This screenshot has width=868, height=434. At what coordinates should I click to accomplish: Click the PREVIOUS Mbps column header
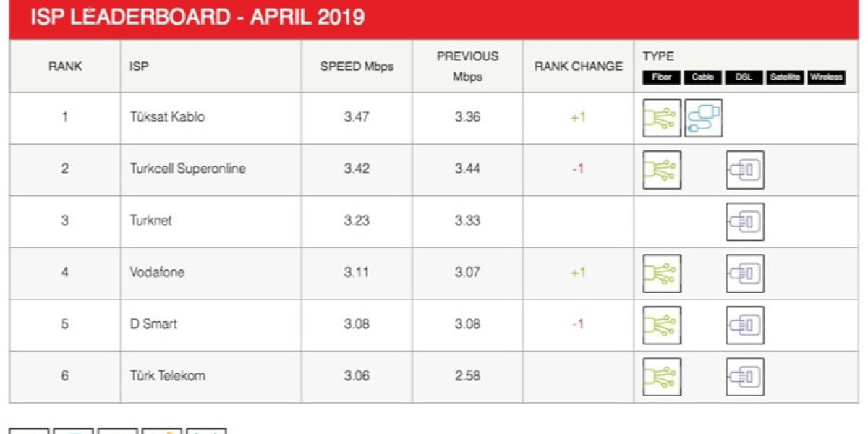tap(467, 67)
